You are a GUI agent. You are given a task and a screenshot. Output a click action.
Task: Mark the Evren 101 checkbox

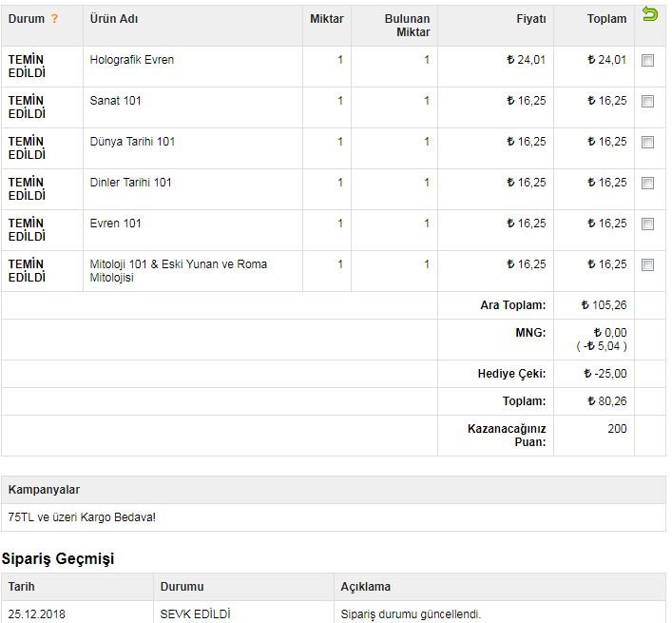click(647, 224)
